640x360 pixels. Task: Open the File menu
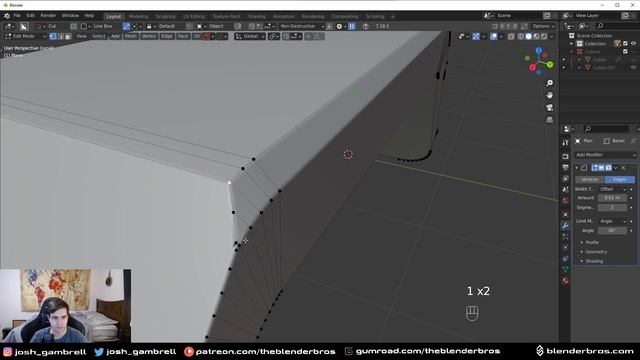click(x=17, y=16)
